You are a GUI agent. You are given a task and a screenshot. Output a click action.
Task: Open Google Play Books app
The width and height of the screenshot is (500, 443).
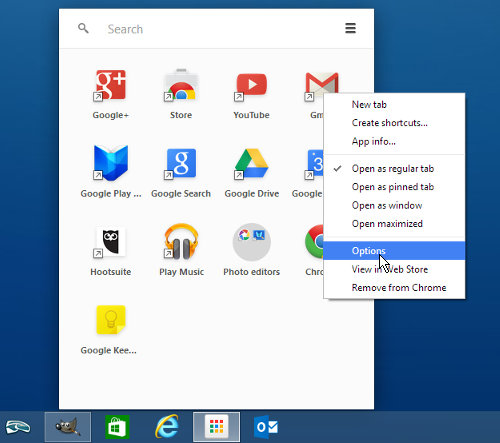click(x=111, y=163)
